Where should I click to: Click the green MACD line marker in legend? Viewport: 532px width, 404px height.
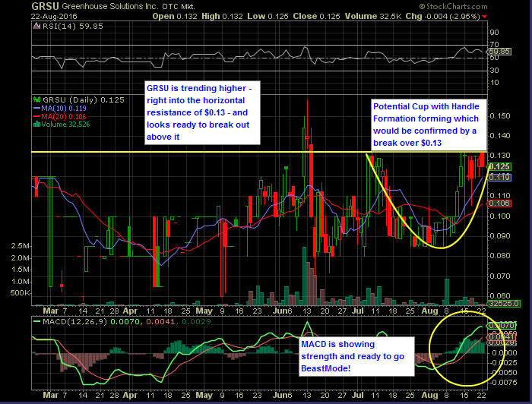[x=36, y=321]
